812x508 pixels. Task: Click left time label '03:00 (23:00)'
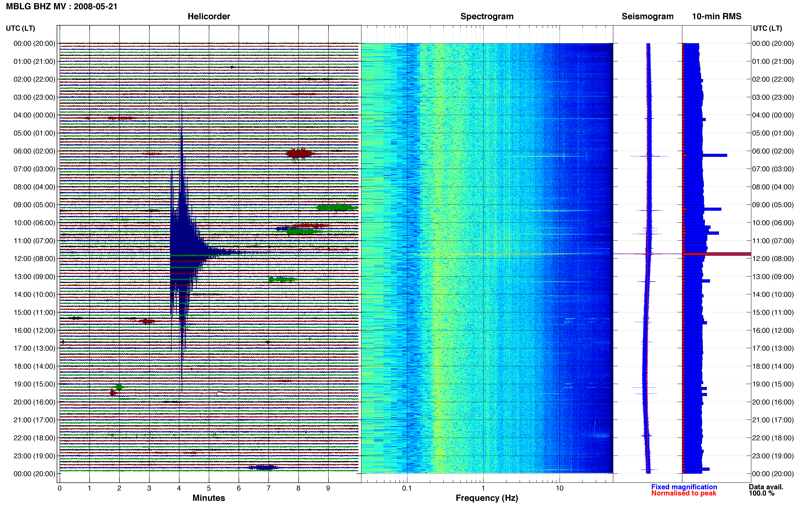(x=34, y=97)
